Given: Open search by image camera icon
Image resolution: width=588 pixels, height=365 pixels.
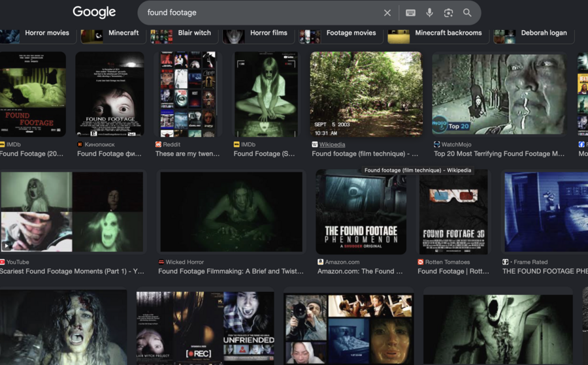Looking at the screenshot, I should 448,13.
